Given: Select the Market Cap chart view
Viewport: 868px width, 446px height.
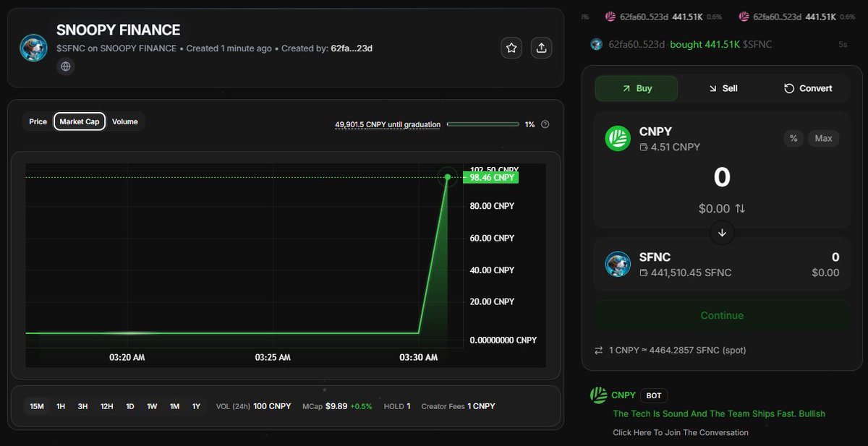Looking at the screenshot, I should tap(80, 121).
